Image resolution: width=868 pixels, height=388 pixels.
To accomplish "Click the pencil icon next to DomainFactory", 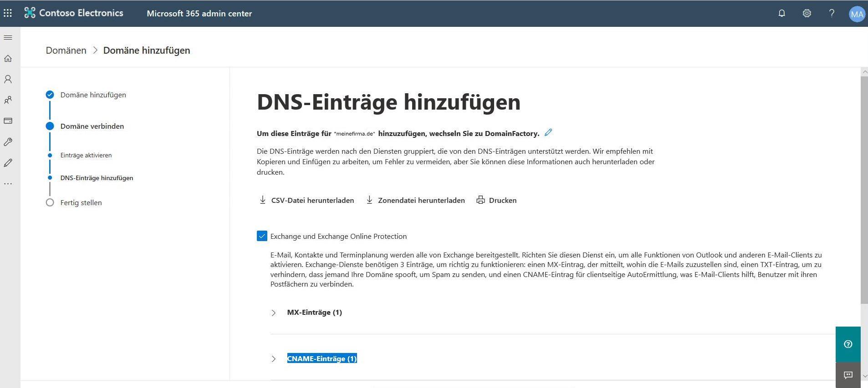I will point(548,132).
